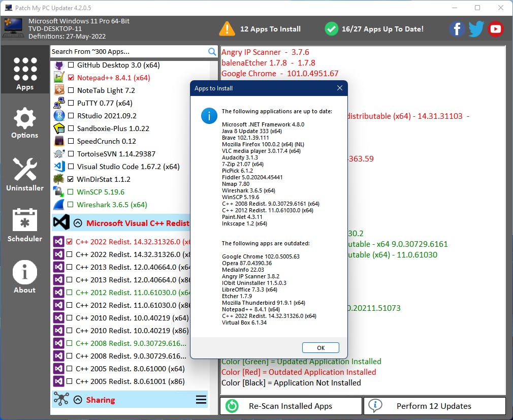Open the Apps section in sidebar
Image resolution: width=513 pixels, height=420 pixels.
[25, 70]
